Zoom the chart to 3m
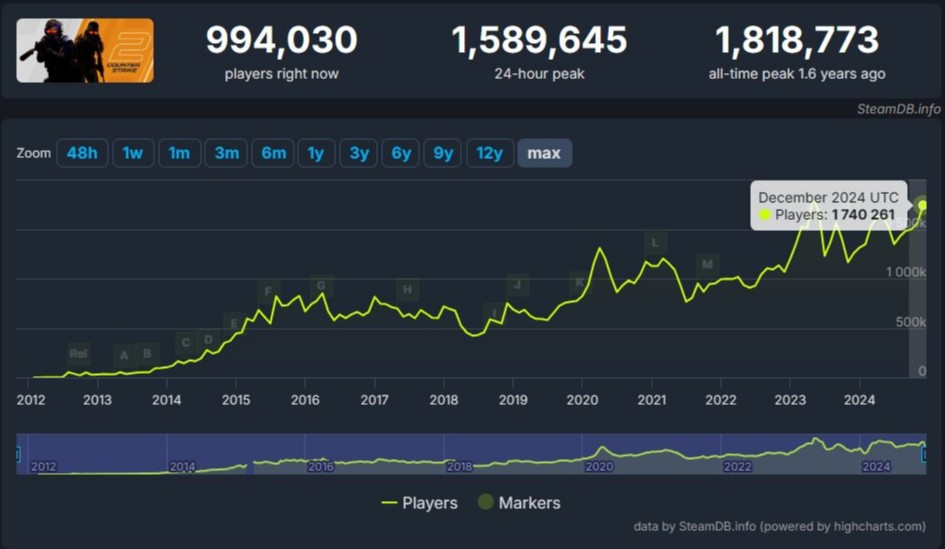The width and height of the screenshot is (945, 549). (226, 153)
